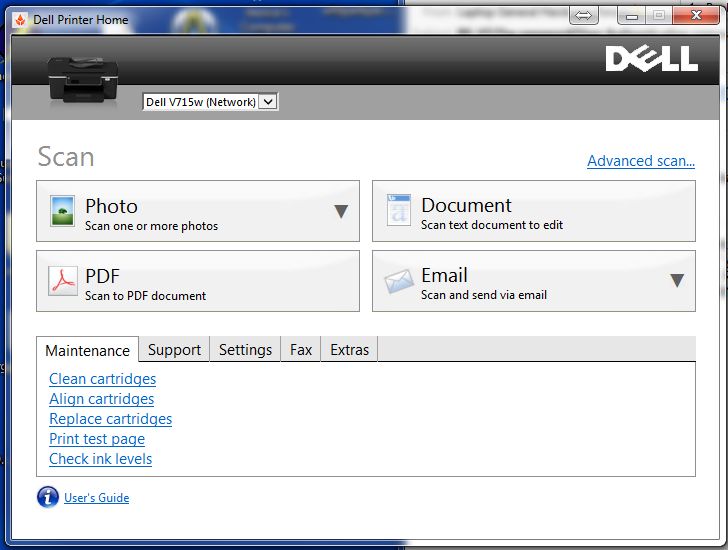Viewport: 728px width, 550px height.
Task: Click the Email envelope icon
Action: 399,281
